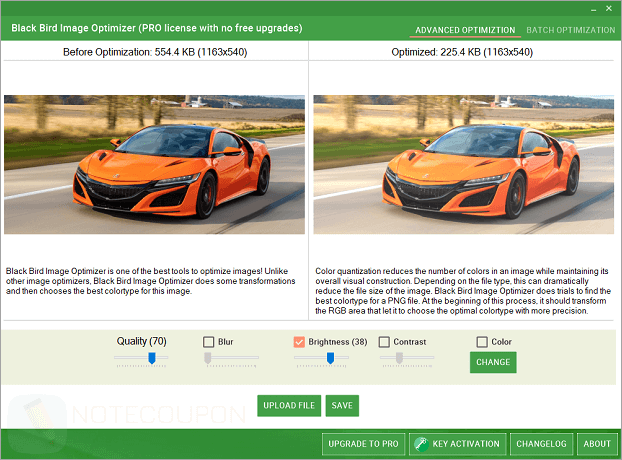Switch to the Advanced Optimization tab
The height and width of the screenshot is (460, 622).
465,30
